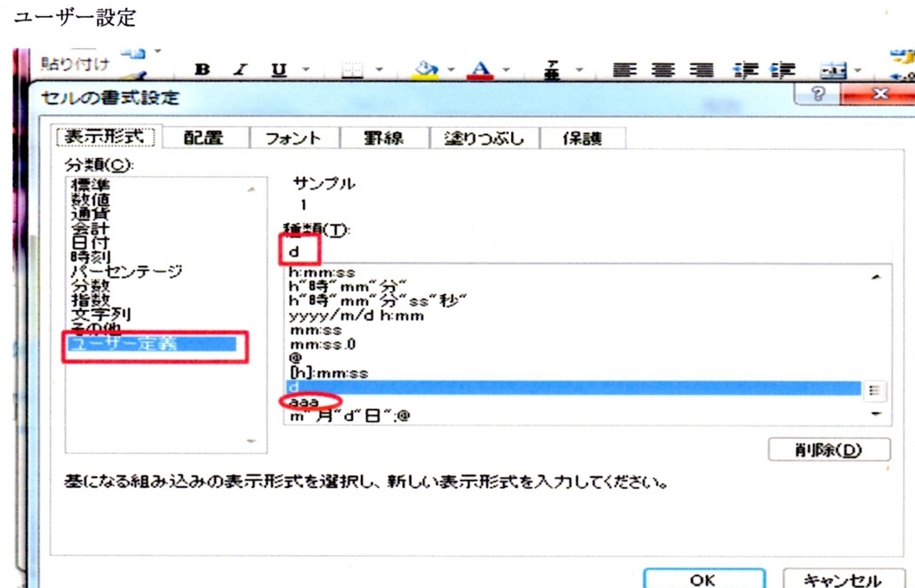Click the 削除(D) delete button
This screenshot has width=915, height=588.
click(829, 449)
